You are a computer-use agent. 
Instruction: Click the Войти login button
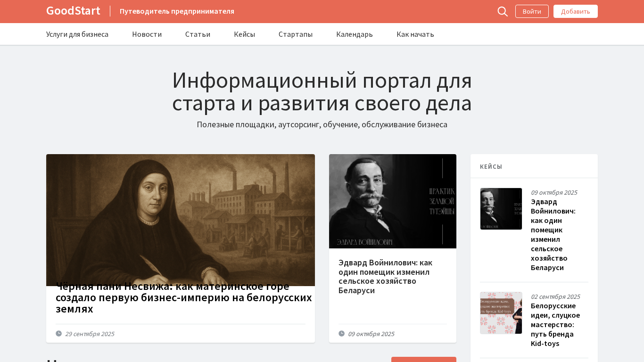(x=532, y=11)
